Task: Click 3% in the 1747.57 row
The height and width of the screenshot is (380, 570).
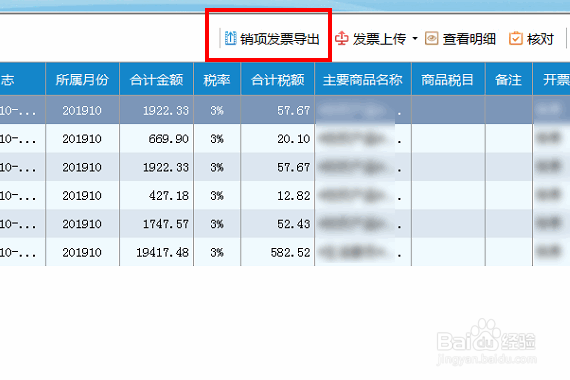Action: pyautogui.click(x=217, y=224)
